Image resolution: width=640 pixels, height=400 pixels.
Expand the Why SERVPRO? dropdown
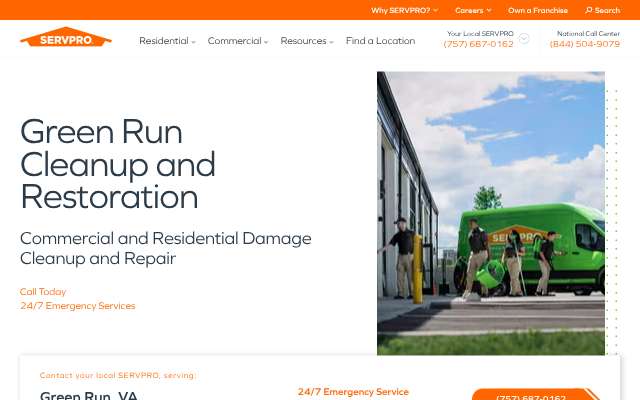(404, 11)
